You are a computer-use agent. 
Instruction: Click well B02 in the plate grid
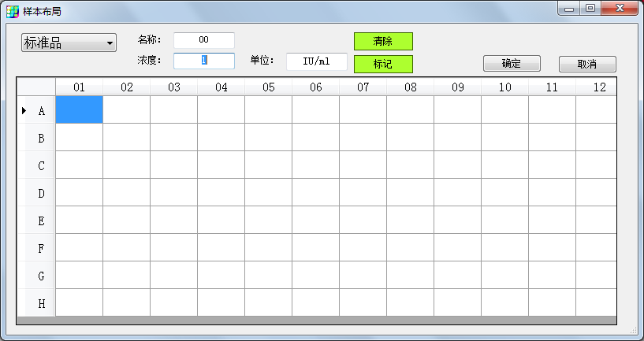coord(126,137)
